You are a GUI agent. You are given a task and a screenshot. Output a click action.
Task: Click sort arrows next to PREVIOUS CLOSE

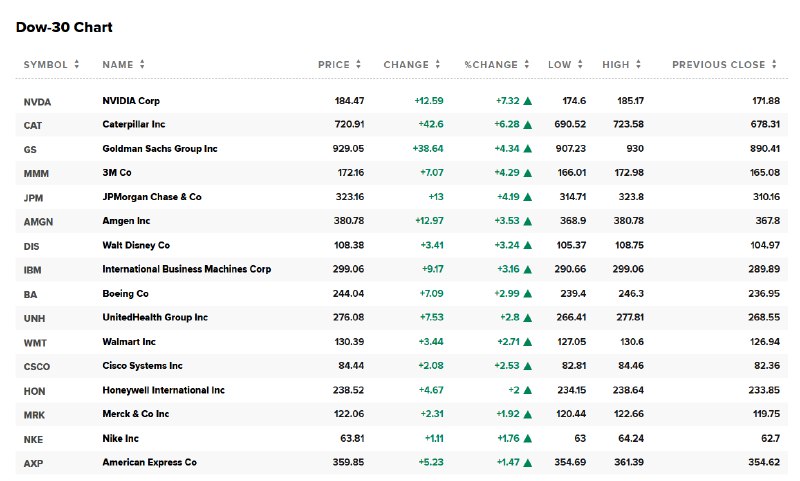775,65
